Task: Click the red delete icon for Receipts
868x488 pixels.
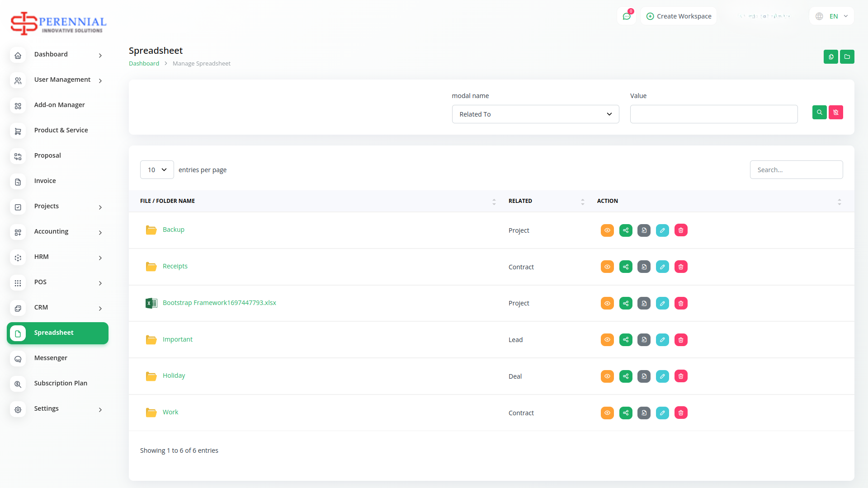Action: coord(681,267)
